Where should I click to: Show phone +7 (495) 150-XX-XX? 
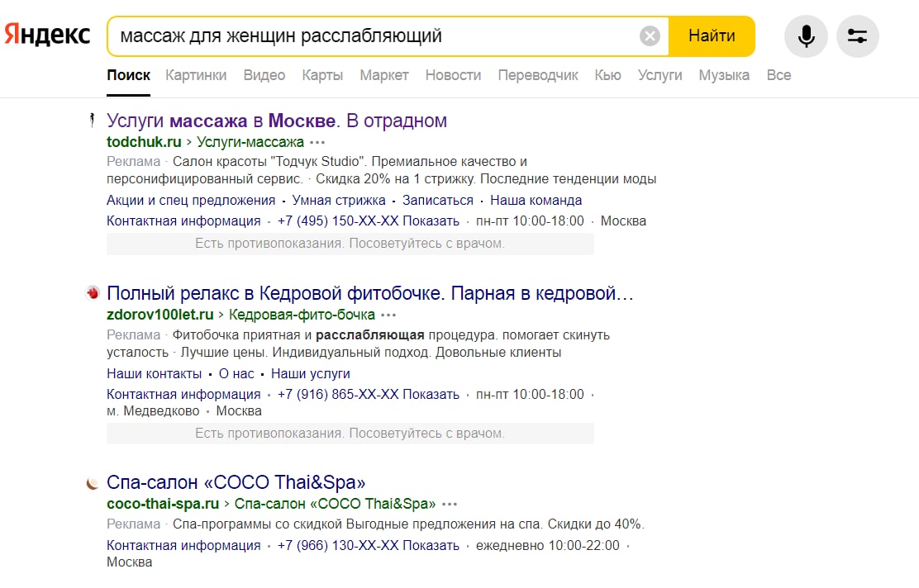[368, 220]
